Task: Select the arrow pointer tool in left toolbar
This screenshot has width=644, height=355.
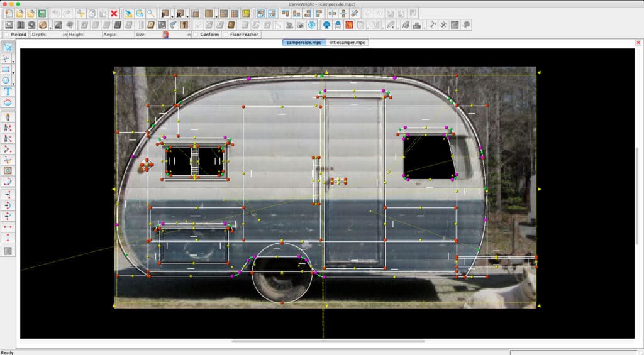Action: (8, 47)
